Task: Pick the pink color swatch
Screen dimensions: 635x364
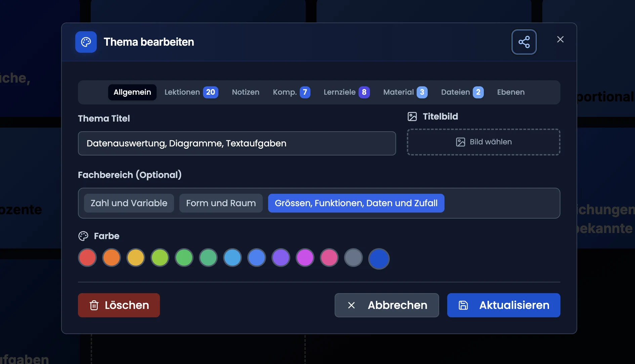Action: [329, 258]
